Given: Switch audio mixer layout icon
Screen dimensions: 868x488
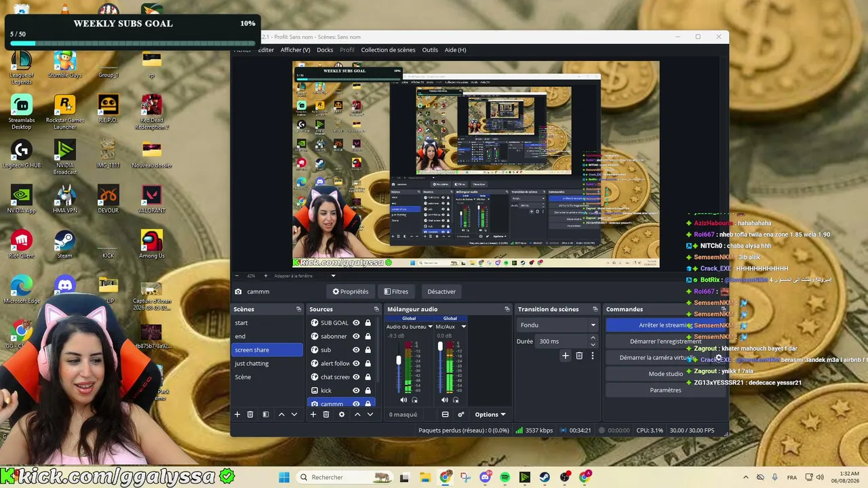Looking at the screenshot, I should (x=446, y=414).
